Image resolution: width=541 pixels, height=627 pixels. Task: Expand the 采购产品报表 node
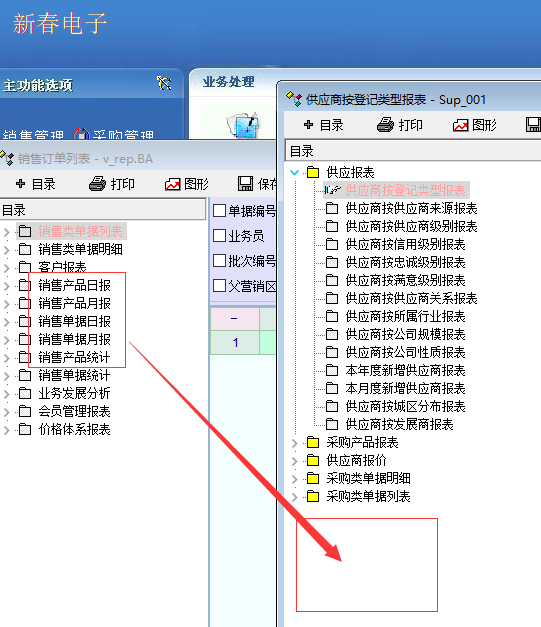295,443
